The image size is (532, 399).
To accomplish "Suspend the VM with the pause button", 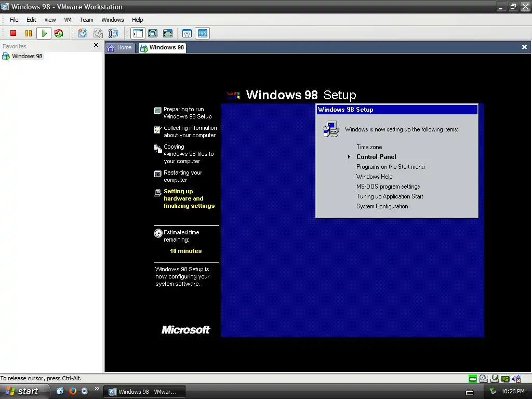I will click(29, 33).
